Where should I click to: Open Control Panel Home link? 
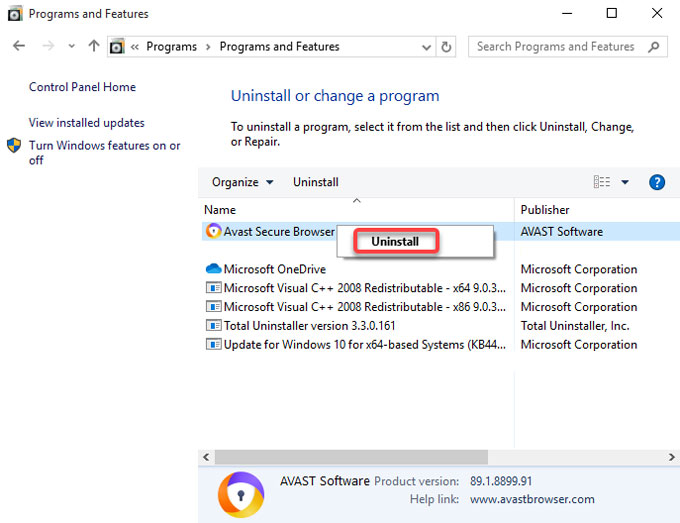tap(82, 87)
